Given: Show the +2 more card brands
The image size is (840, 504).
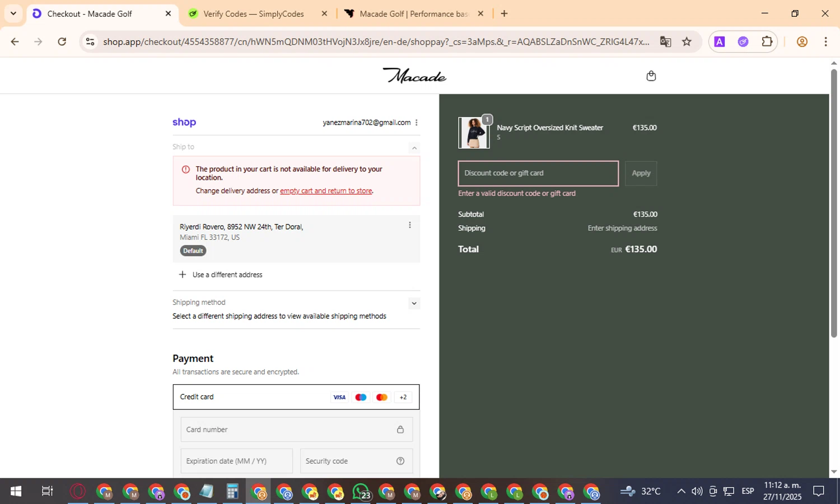Looking at the screenshot, I should click(403, 397).
